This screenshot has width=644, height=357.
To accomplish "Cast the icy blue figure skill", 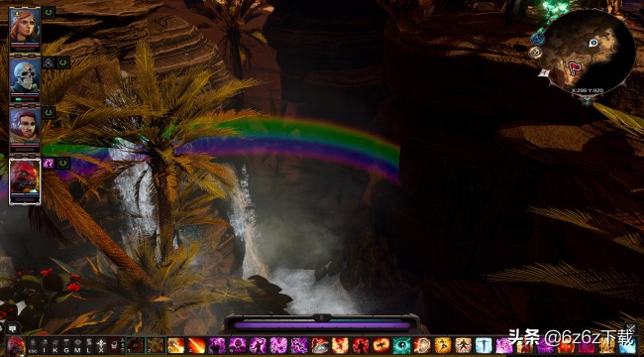I will (x=483, y=345).
